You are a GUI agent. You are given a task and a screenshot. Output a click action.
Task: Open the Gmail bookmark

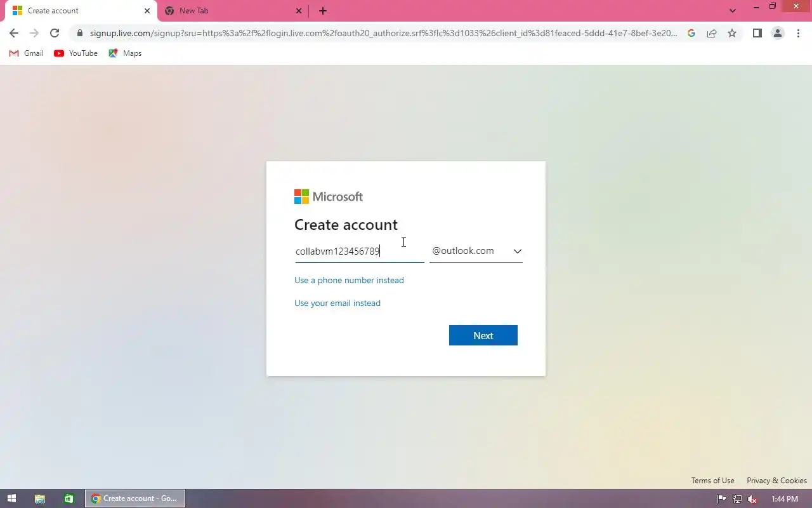26,53
